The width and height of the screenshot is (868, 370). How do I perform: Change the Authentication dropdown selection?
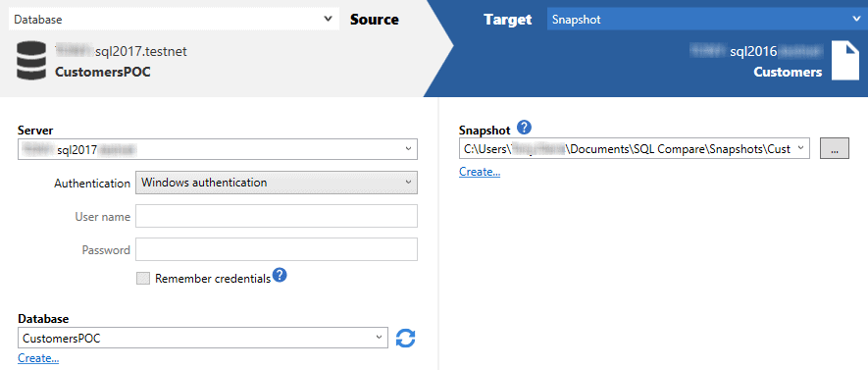click(x=277, y=183)
